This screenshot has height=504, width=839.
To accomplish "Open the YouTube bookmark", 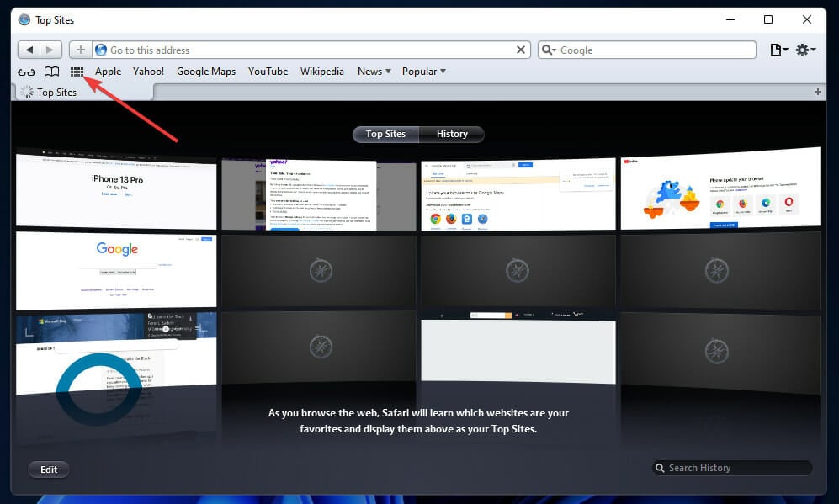I will tap(268, 72).
